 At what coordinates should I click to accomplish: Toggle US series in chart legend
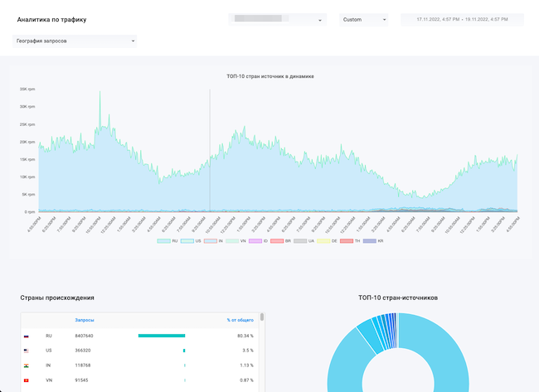(x=187, y=240)
